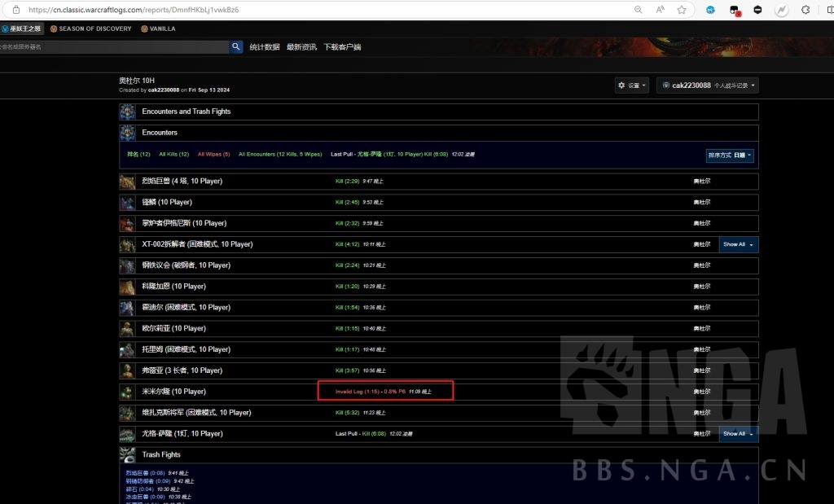Image resolution: width=834 pixels, height=504 pixels.
Task: Click the read aloud icon in address bar
Action: point(660,10)
